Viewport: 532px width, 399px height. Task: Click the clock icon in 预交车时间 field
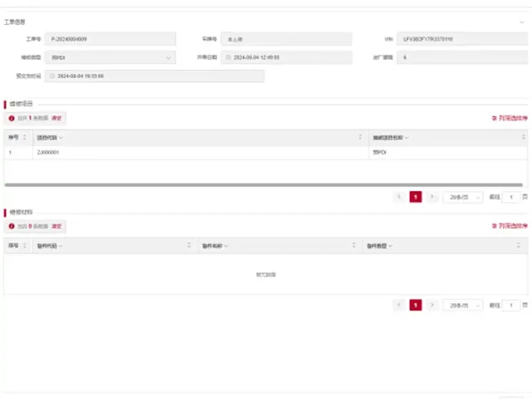click(52, 76)
